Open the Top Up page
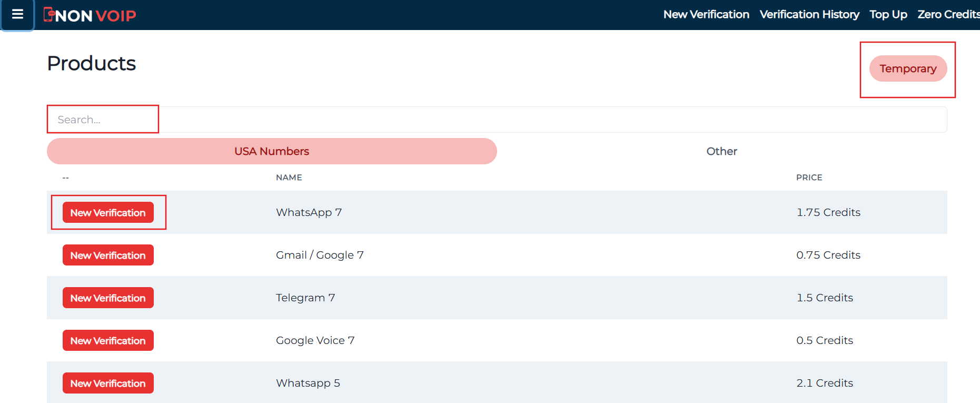 coord(888,14)
